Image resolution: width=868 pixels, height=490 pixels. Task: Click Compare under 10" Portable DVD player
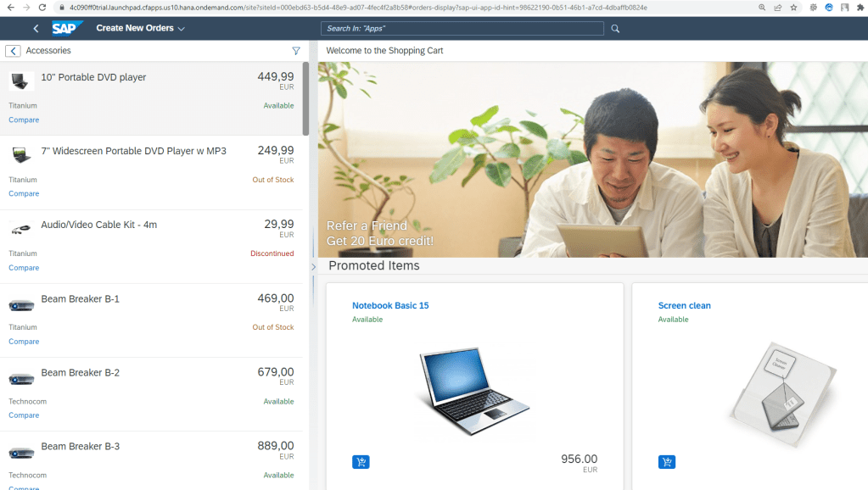(x=24, y=120)
